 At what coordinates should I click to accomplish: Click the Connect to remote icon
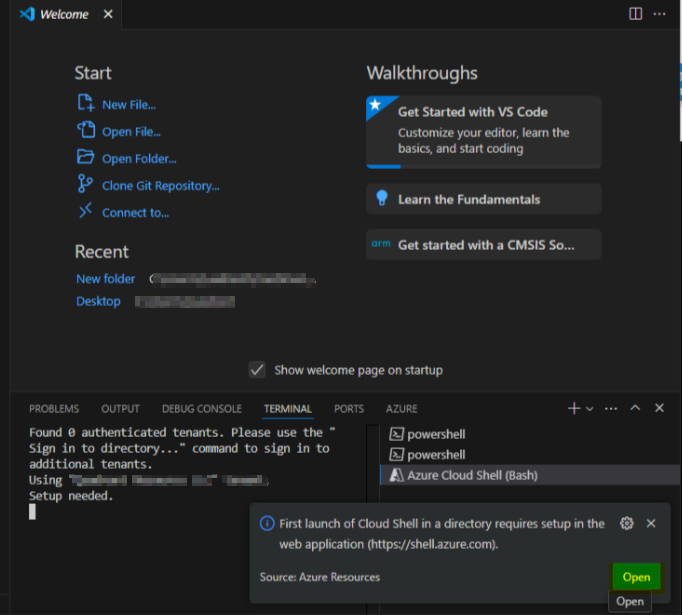(85, 211)
